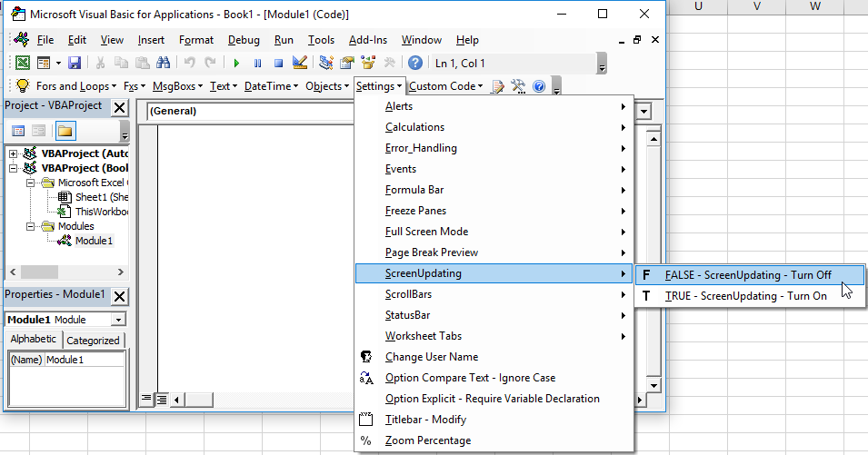
Task: Expand the Fors and Loops dropdown
Action: tap(113, 86)
